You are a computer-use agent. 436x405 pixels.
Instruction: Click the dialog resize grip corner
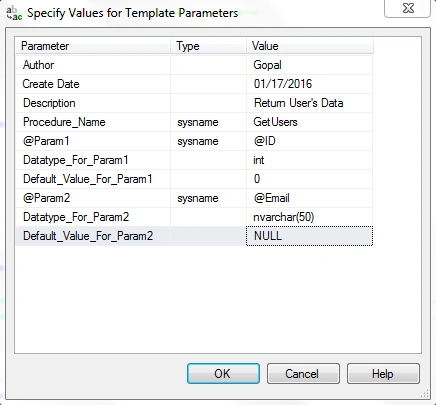coord(425,393)
